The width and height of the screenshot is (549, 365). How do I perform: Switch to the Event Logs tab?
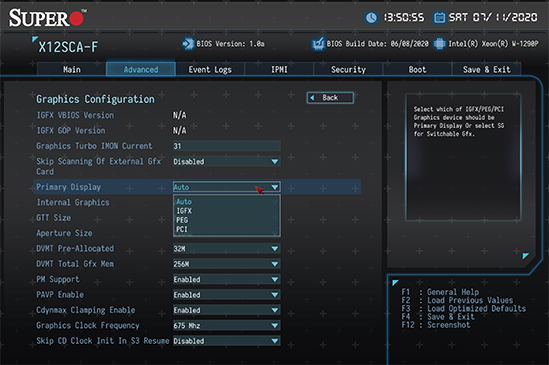pos(210,69)
